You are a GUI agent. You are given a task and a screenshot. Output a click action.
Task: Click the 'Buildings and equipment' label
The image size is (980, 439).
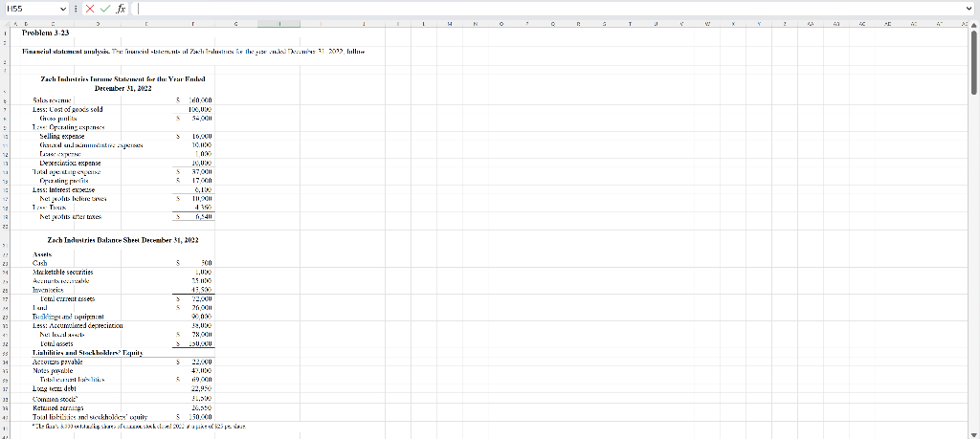[x=68, y=317]
